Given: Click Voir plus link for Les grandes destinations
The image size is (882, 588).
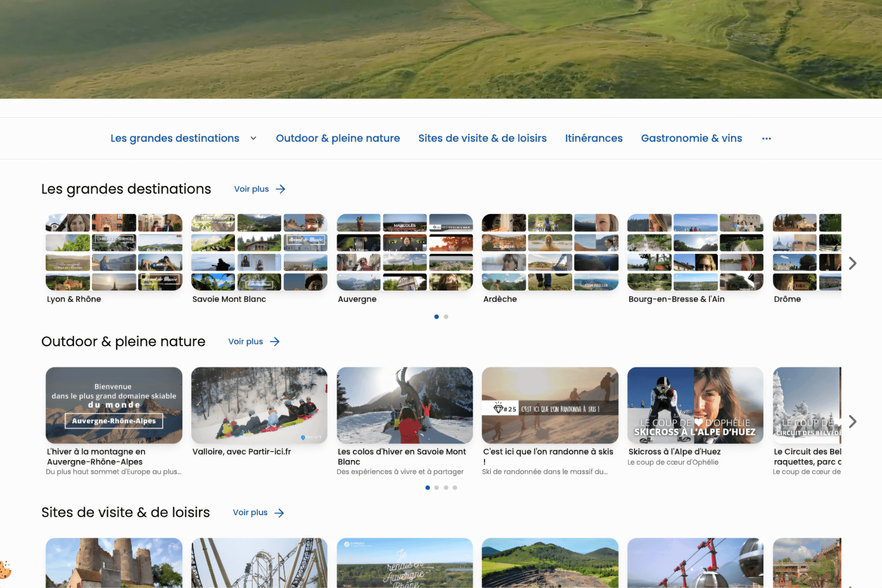Looking at the screenshot, I should click(x=251, y=189).
